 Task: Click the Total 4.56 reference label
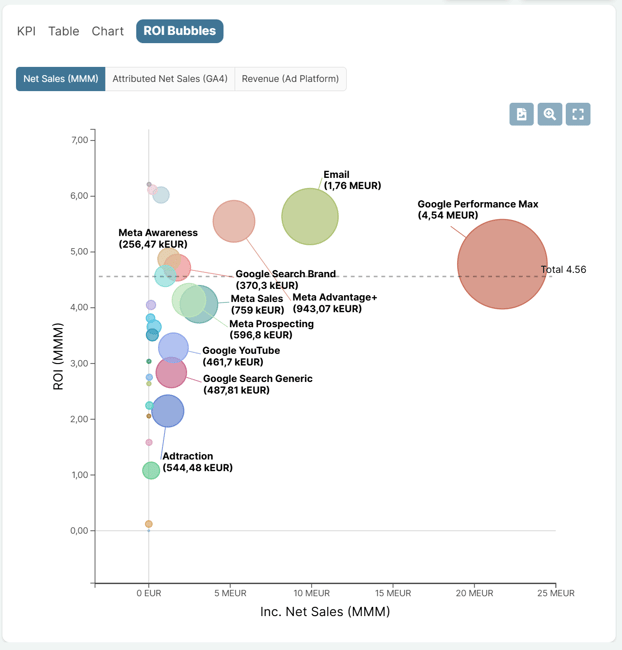click(x=563, y=269)
